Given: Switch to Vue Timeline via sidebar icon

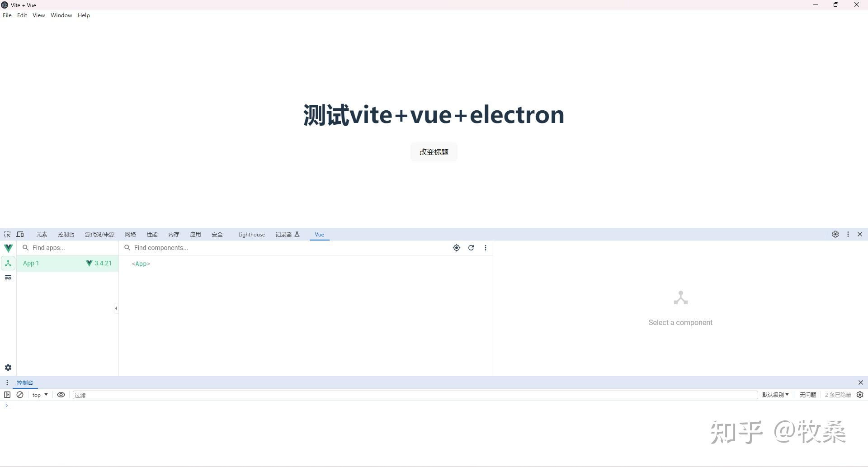Looking at the screenshot, I should (x=8, y=278).
